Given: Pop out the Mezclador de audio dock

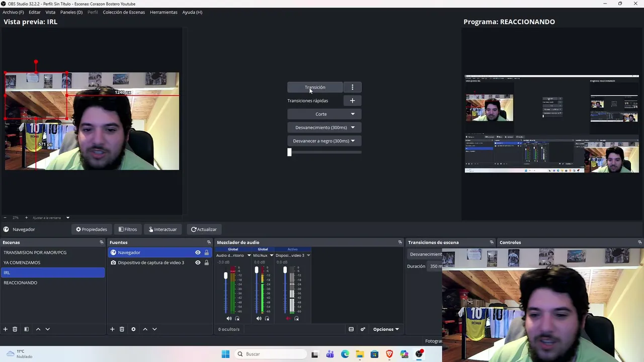Looking at the screenshot, I should [400, 242].
